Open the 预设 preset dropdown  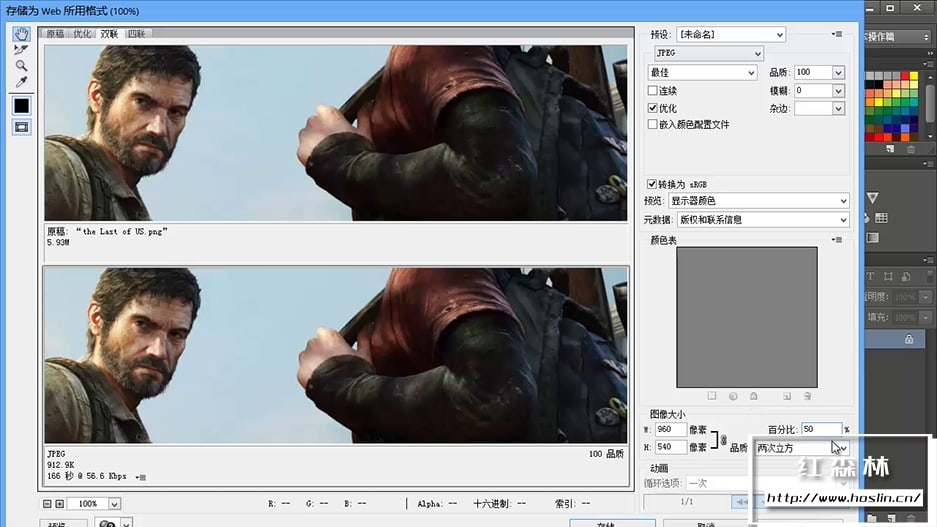pyautogui.click(x=731, y=35)
